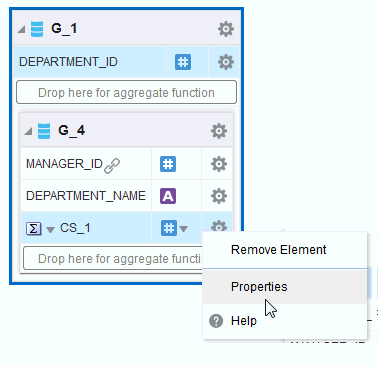Click the CS_1 number type icon
Screen dimensions: 378x366
169,228
